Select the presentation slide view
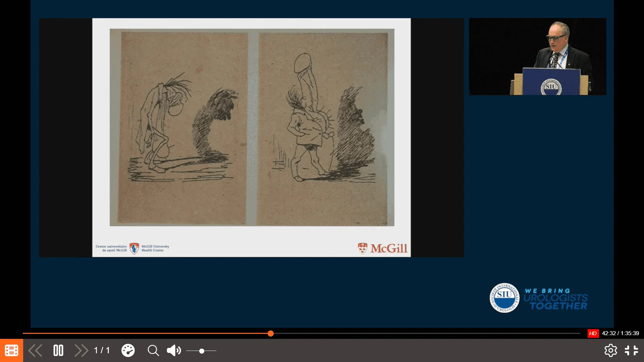 click(x=252, y=137)
